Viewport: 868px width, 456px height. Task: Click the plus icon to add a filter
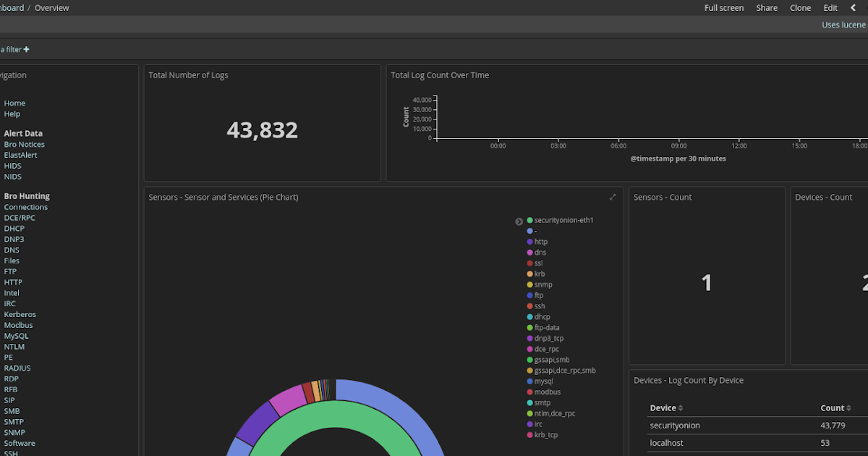[x=25, y=48]
